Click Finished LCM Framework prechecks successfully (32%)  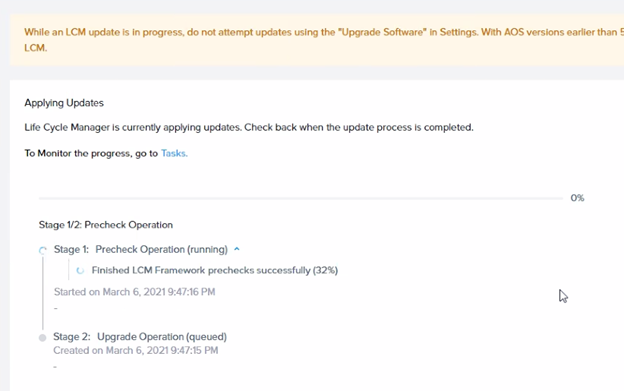tap(214, 270)
